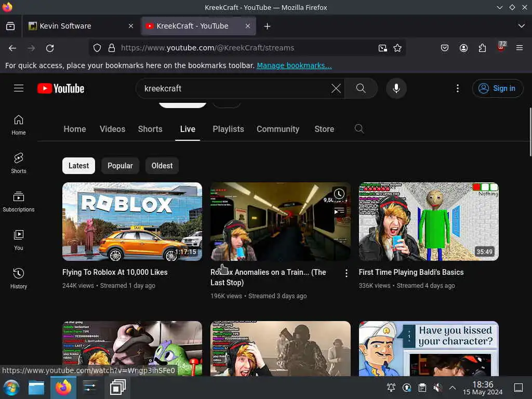The width and height of the screenshot is (532, 399).
Task: Click the extension badge showing 72
Action: click(x=501, y=47)
